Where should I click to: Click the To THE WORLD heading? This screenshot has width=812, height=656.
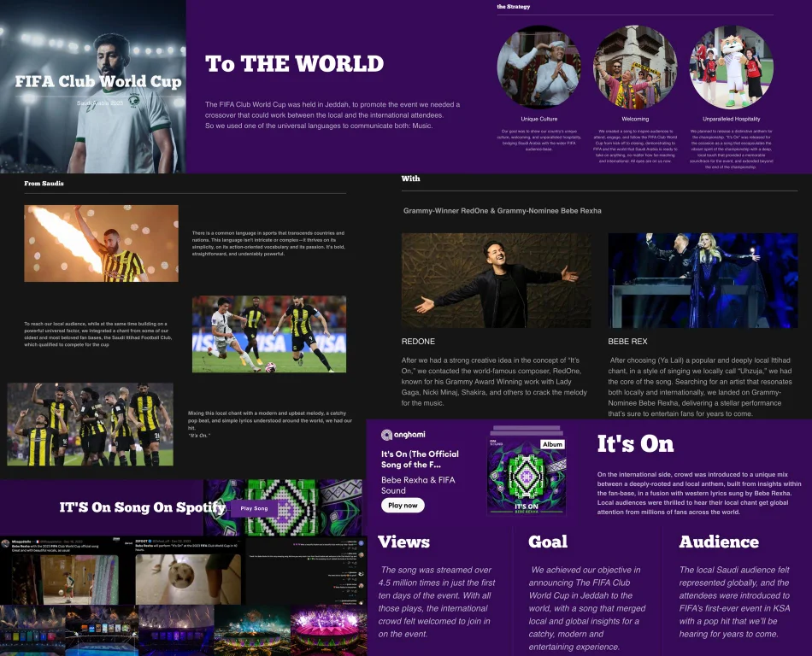[294, 64]
